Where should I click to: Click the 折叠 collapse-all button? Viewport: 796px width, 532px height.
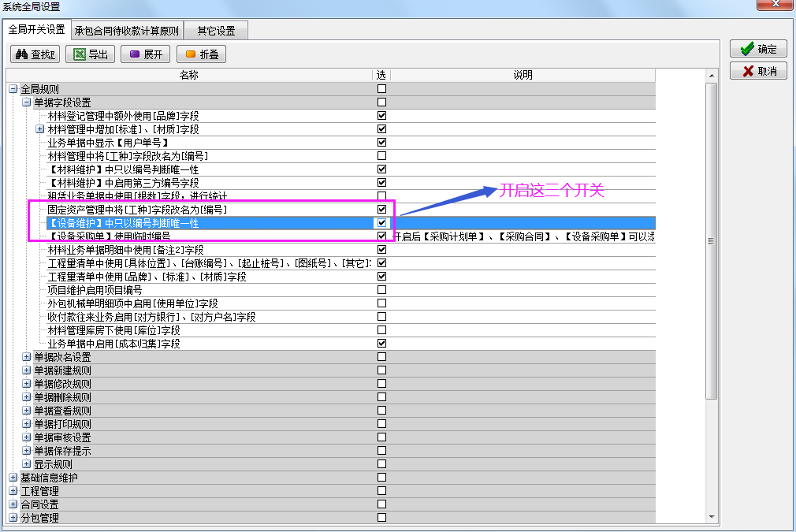[x=201, y=54]
